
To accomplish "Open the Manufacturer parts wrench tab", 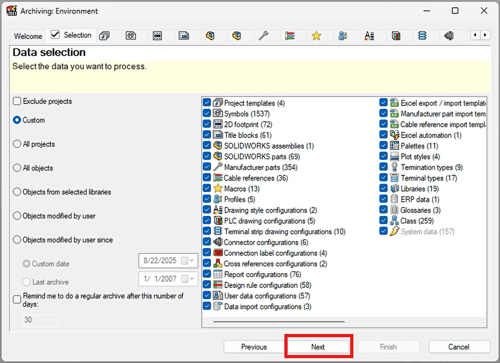I will click(263, 35).
